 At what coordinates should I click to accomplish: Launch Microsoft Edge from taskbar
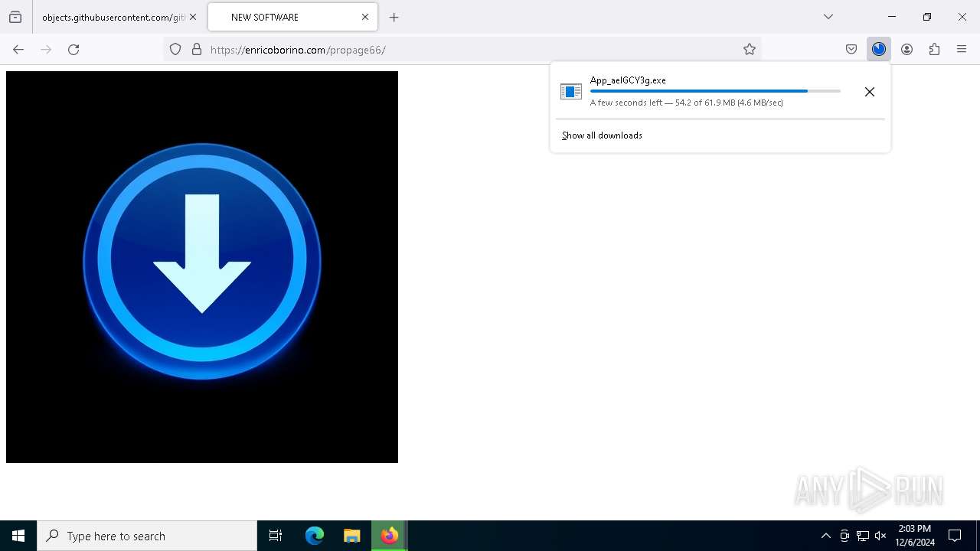click(x=315, y=536)
